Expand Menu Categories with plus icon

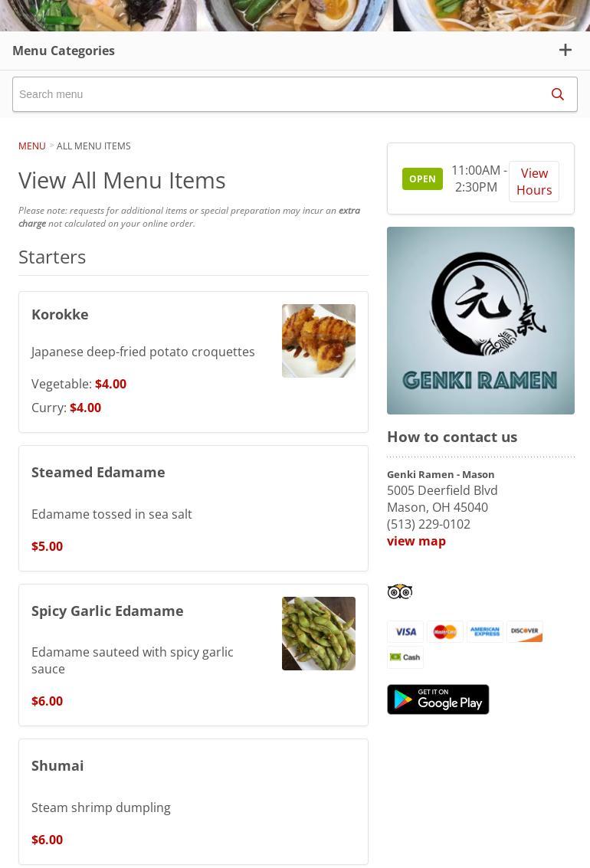tap(565, 51)
